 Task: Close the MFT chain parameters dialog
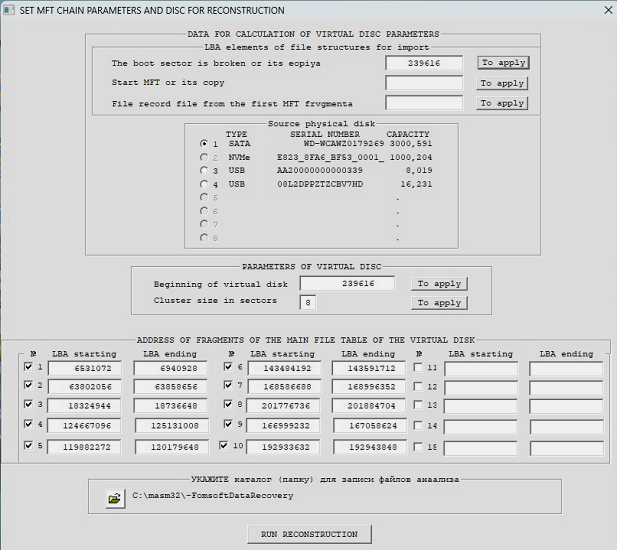point(608,10)
